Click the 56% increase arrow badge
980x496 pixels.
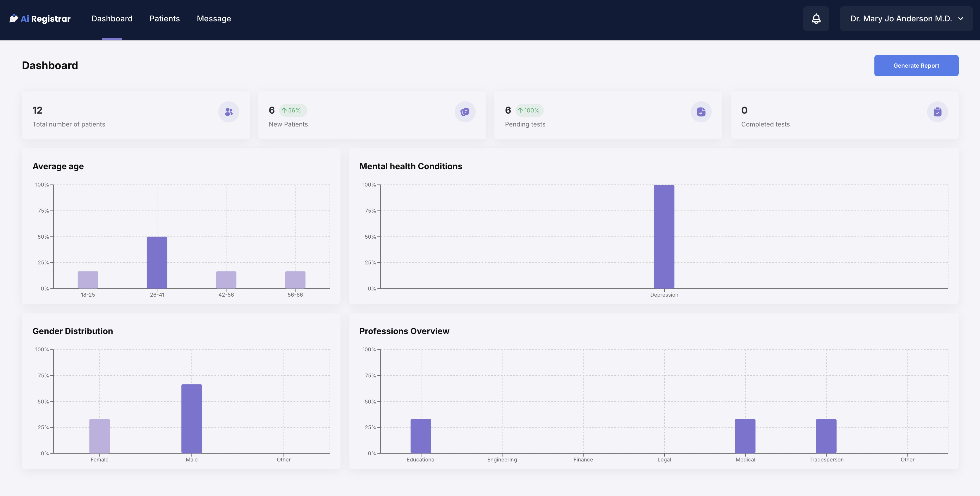[x=293, y=110]
